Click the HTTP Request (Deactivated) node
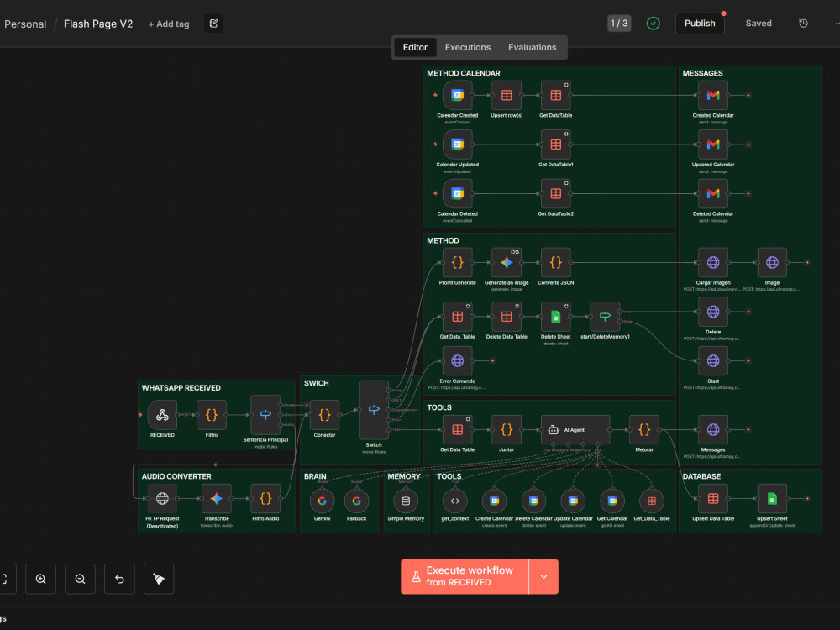This screenshot has height=630, width=840. (162, 499)
